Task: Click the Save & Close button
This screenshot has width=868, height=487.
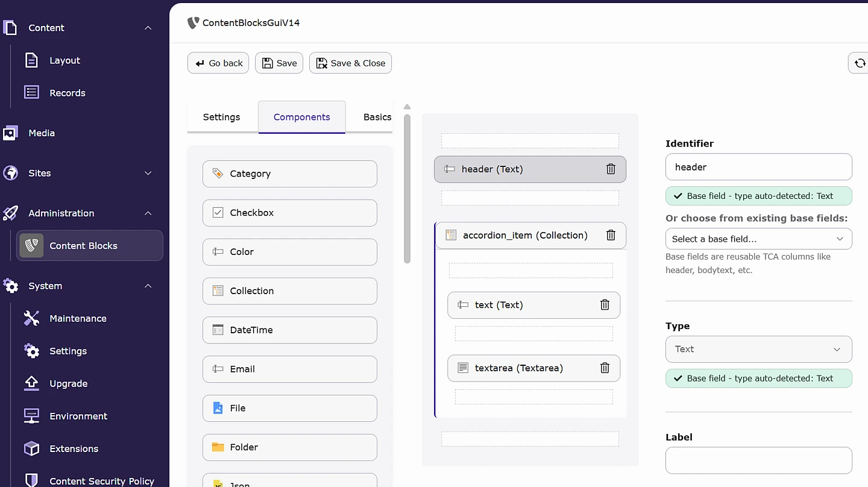Action: pos(350,63)
